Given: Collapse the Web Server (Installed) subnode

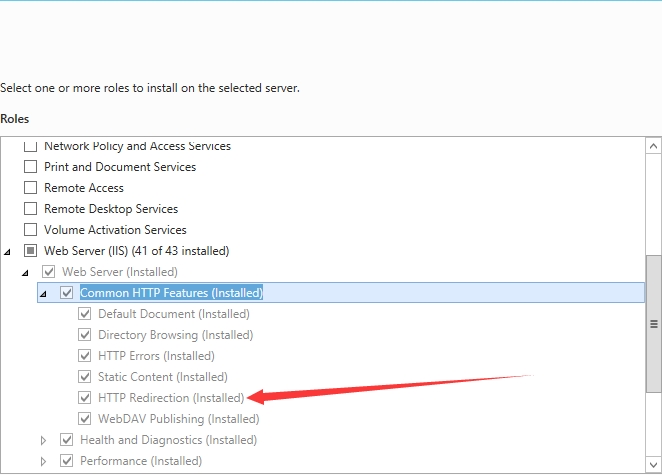Looking at the screenshot, I should pyautogui.click(x=25, y=273).
